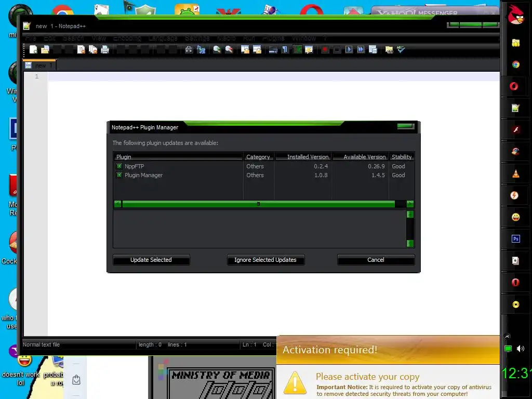The height and width of the screenshot is (399, 532).
Task: Uncheck the NppFTP plugin checkbox
Action: coord(119,166)
